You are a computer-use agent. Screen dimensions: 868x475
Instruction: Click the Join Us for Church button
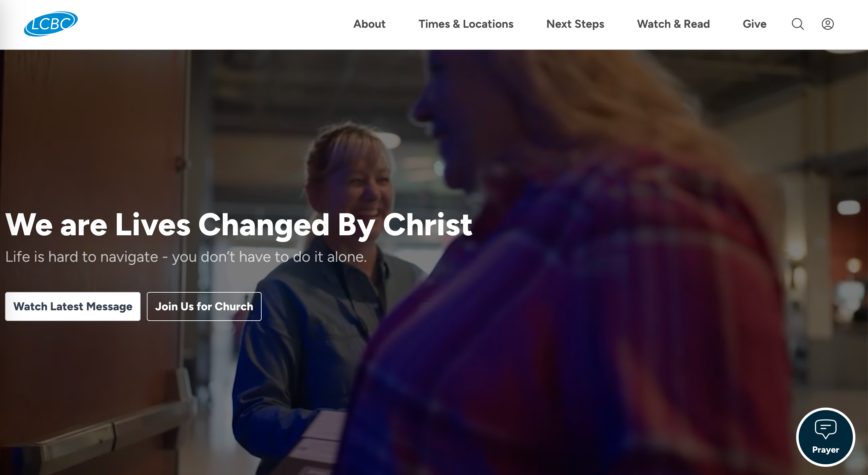204,306
